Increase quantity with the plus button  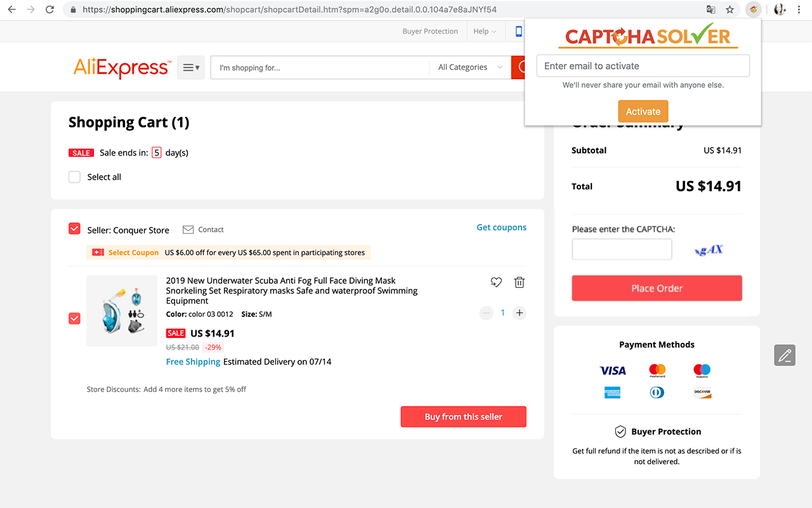click(520, 313)
